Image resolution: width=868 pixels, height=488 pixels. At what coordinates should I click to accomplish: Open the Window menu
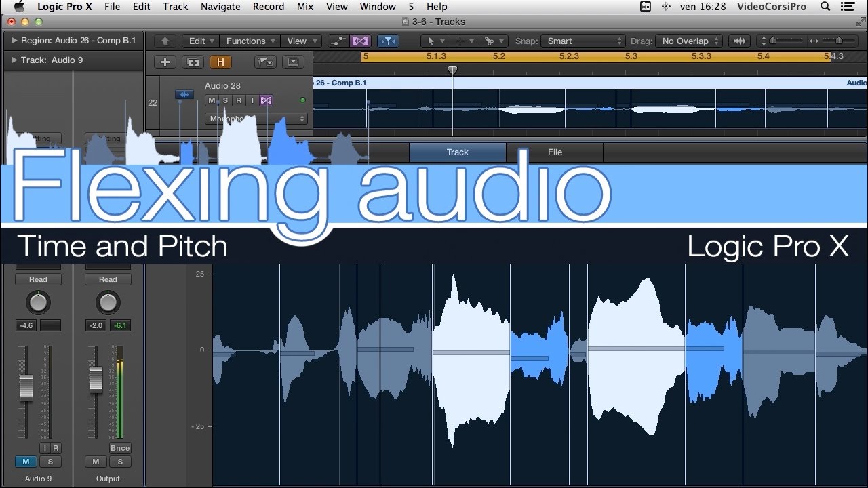point(378,7)
